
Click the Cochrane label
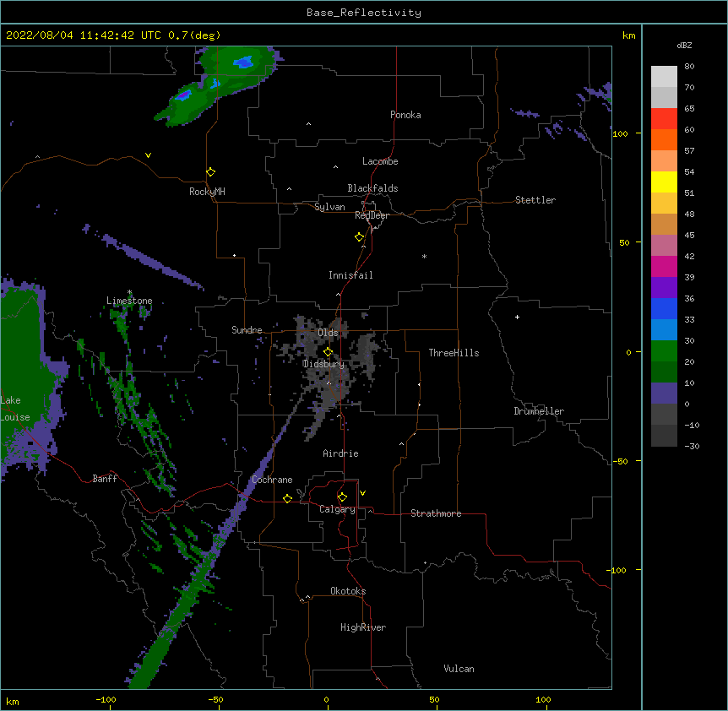point(272,480)
